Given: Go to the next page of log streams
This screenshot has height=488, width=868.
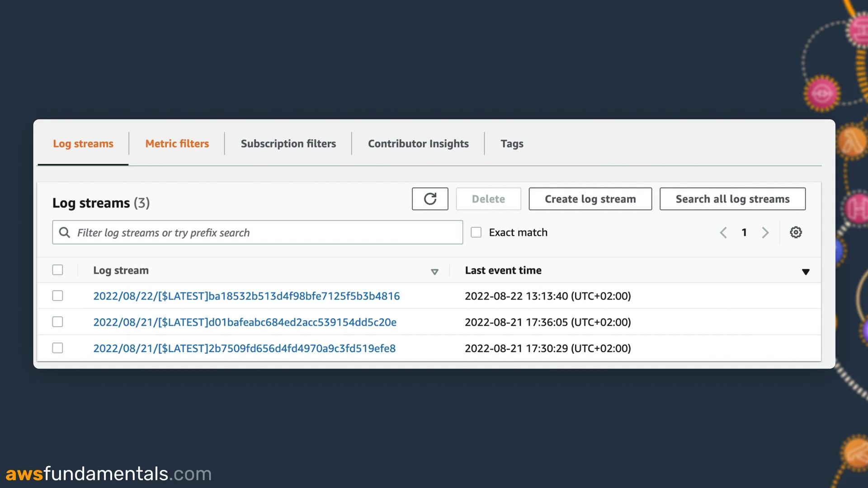Looking at the screenshot, I should click(765, 232).
